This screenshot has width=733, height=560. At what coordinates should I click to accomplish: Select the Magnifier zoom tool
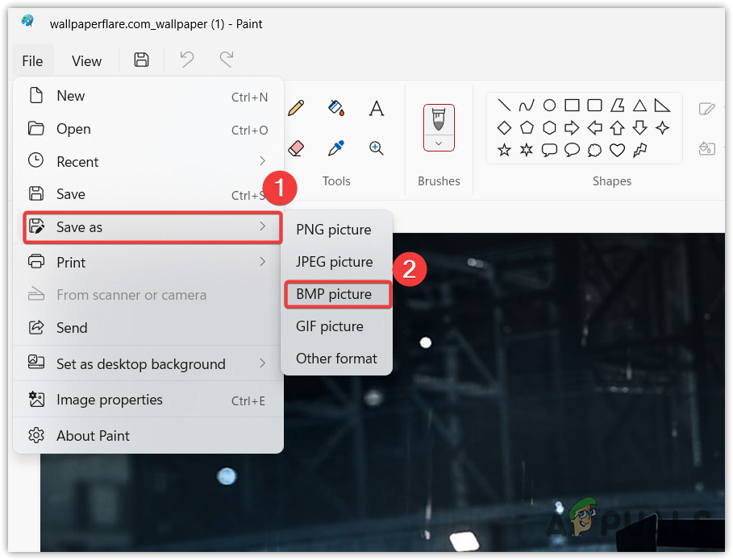[377, 148]
